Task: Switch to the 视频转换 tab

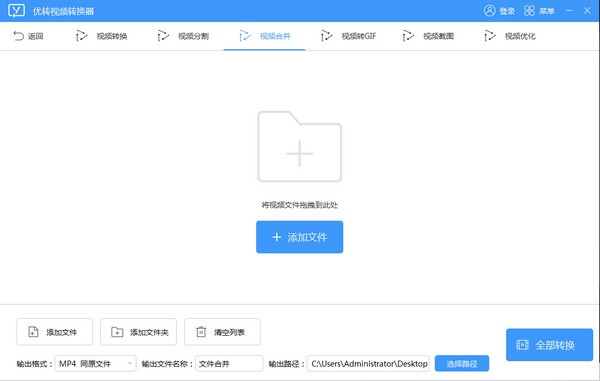Action: [101, 36]
